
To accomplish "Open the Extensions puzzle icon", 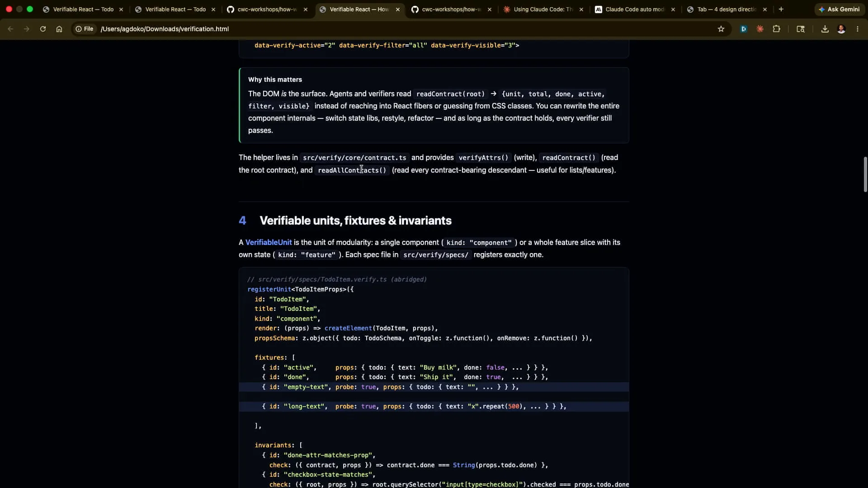I will point(777,29).
